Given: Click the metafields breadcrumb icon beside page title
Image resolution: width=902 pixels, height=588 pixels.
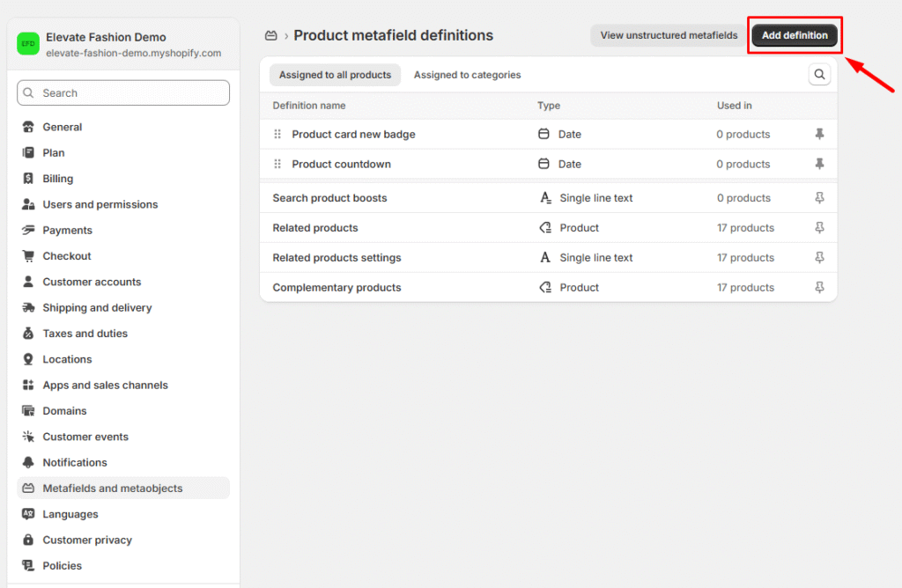Looking at the screenshot, I should (x=271, y=35).
